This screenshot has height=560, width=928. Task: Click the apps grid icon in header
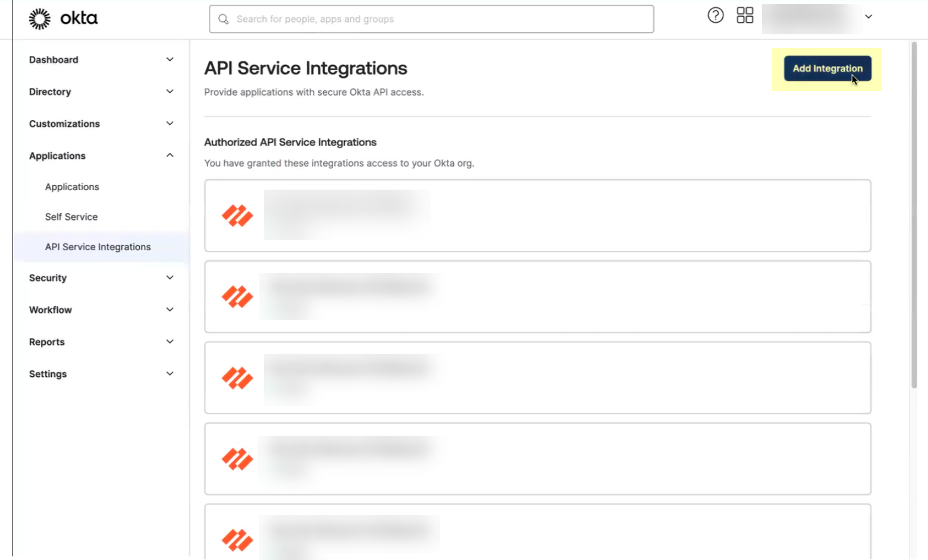(744, 15)
